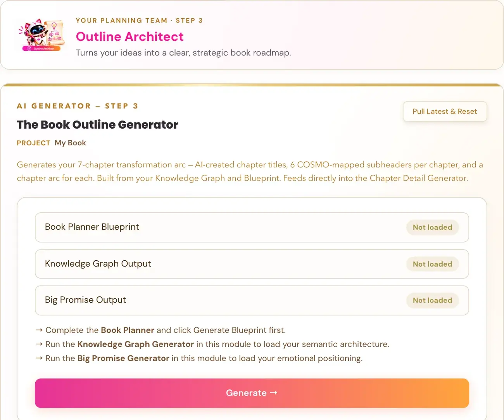Click the tagline about a strategic book roadmap
The height and width of the screenshot is (420, 504).
pyautogui.click(x=183, y=53)
